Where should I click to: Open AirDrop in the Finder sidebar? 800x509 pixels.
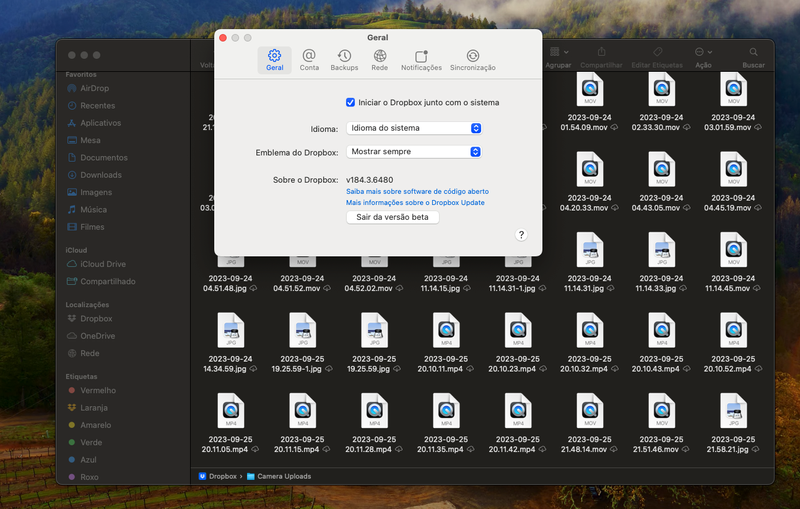point(95,88)
